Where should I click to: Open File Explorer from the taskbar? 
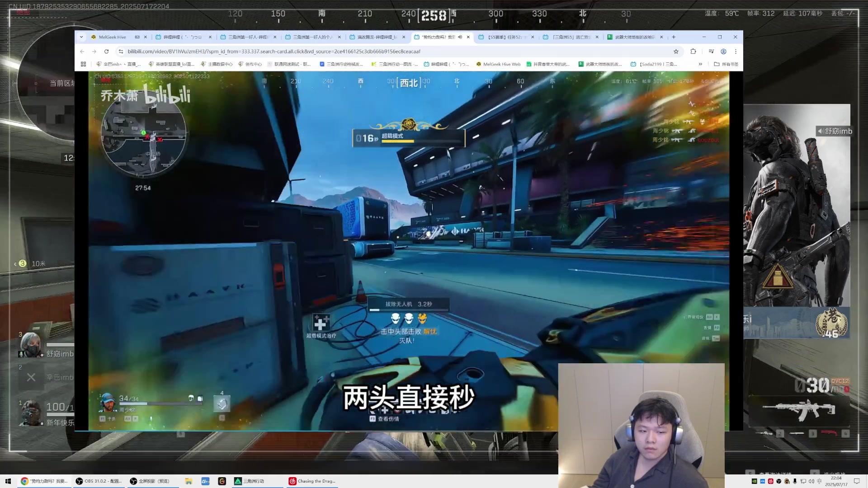pyautogui.click(x=189, y=481)
